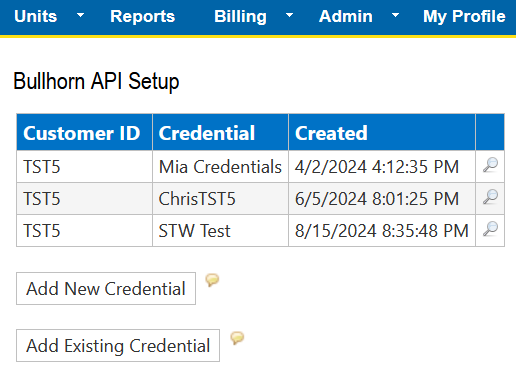The width and height of the screenshot is (516, 366).
Task: Click magnifier icon for STW Test credential
Action: pos(490,229)
